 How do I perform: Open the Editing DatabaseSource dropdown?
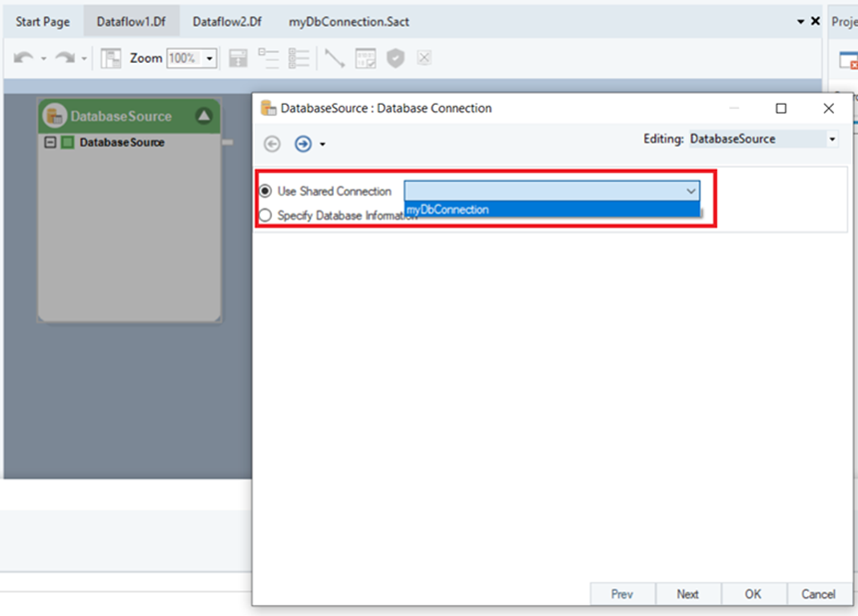[832, 140]
